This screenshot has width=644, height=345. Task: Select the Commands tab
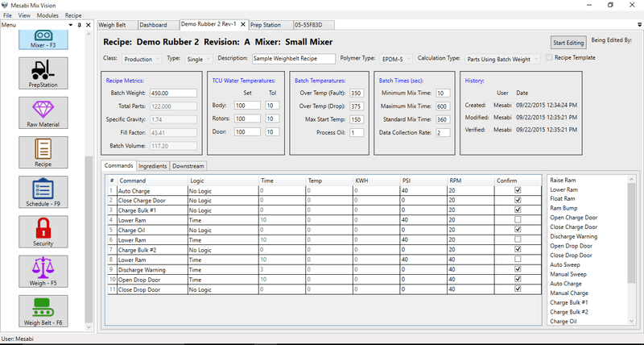tap(118, 166)
